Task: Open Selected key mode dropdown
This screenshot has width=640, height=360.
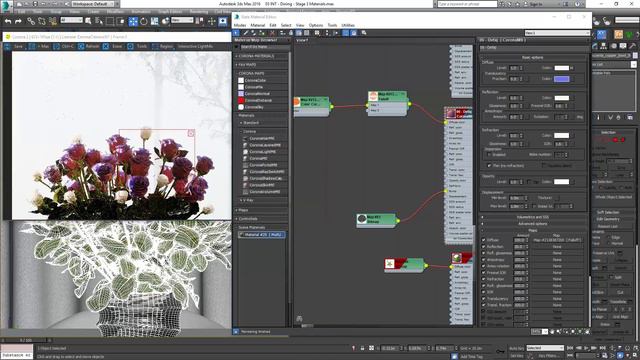Action: coord(545,348)
